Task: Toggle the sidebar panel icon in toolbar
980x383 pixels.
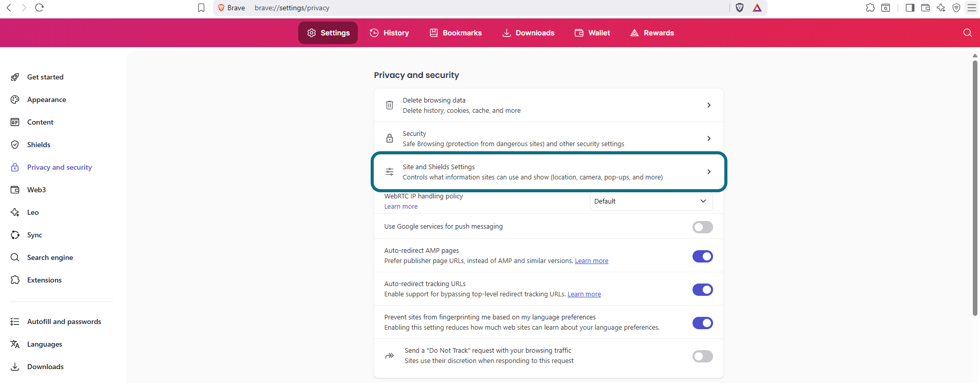Action: [x=910, y=8]
